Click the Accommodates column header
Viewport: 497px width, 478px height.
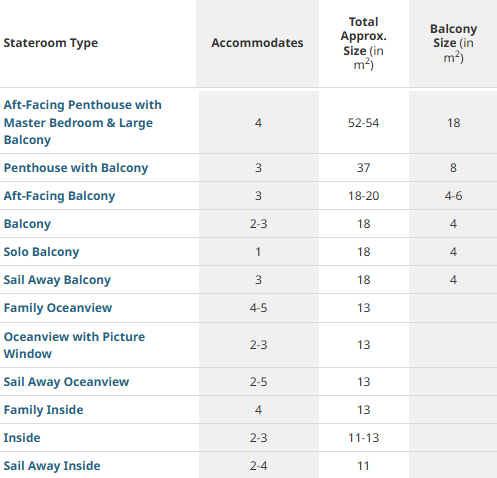pos(257,43)
